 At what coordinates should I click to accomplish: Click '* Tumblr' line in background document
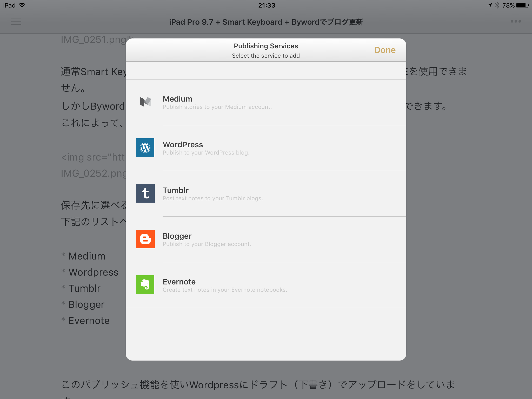click(81, 288)
